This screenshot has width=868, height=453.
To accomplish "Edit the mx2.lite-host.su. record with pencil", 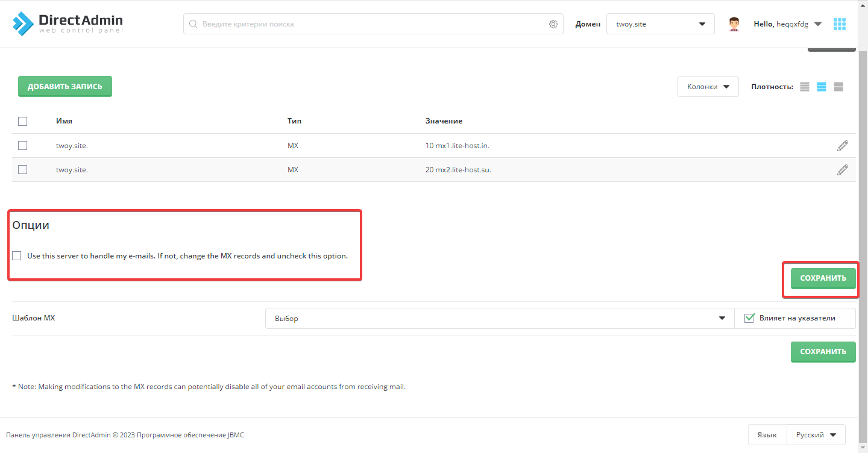I will [x=843, y=170].
